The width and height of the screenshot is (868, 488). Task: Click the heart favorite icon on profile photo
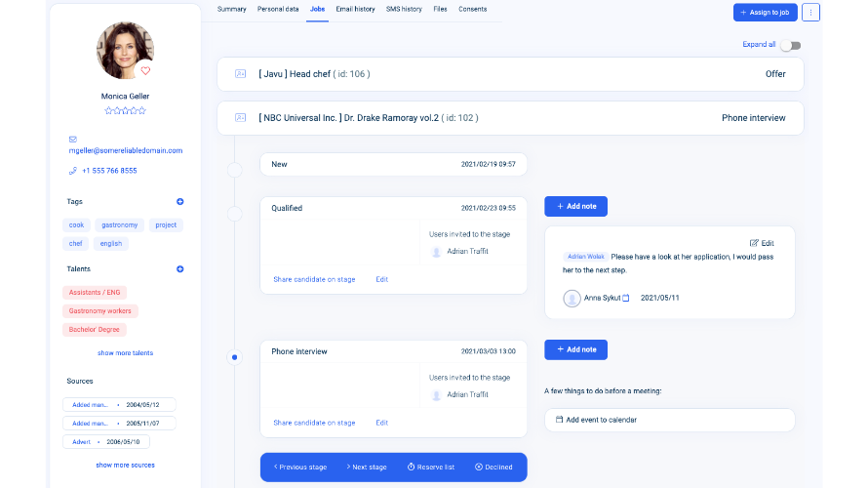pyautogui.click(x=145, y=71)
